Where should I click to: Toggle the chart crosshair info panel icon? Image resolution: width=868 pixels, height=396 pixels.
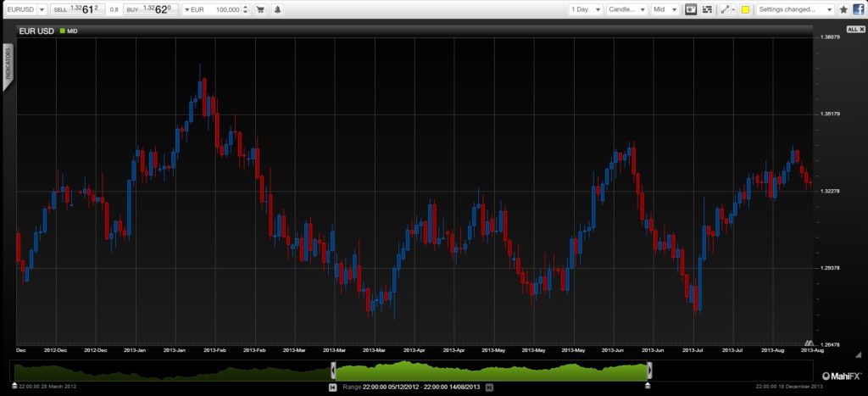tap(690, 9)
